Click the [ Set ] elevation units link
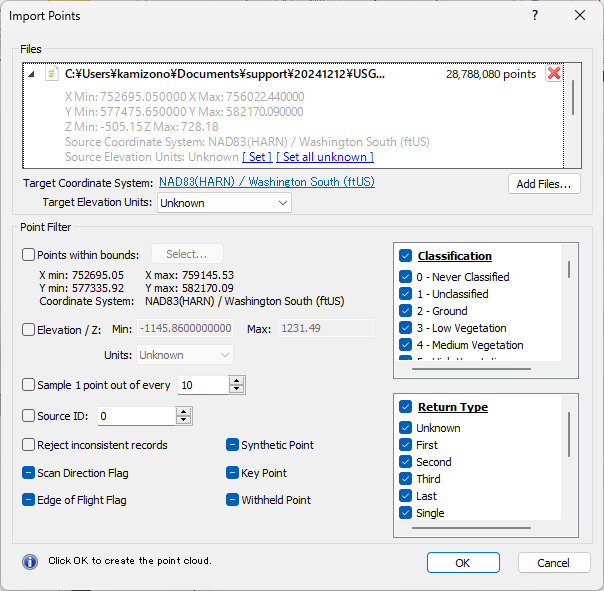The width and height of the screenshot is (604, 591). tap(257, 157)
